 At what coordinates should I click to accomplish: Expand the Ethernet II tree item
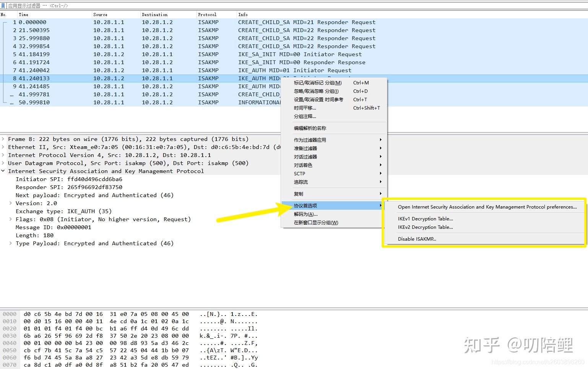click(3, 147)
